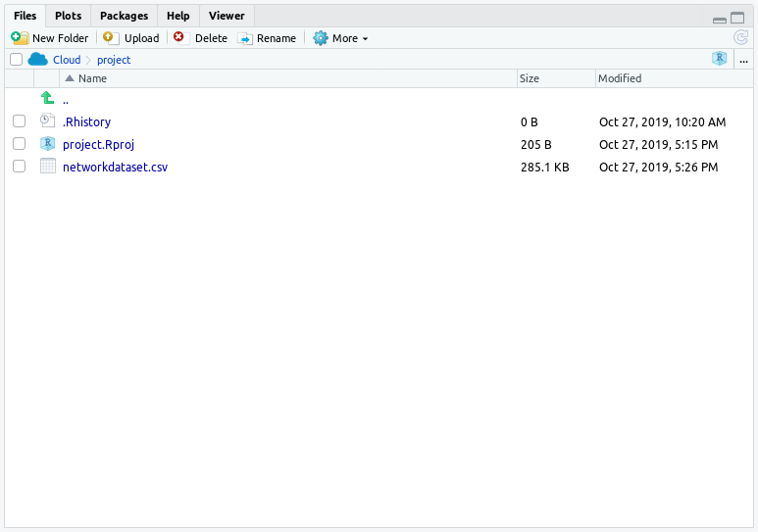This screenshot has width=758, height=532.
Task: Open the .. parent directory link
Action: point(66,101)
